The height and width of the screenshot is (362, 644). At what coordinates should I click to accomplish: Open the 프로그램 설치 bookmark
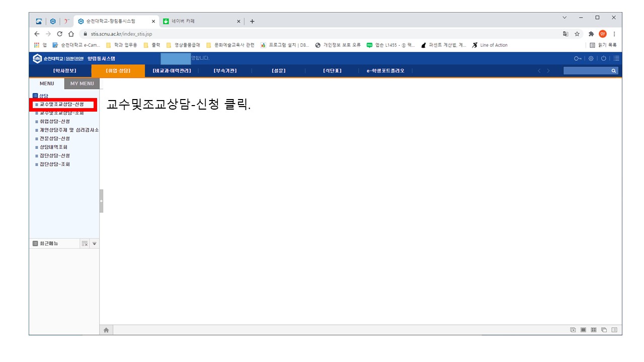pos(285,45)
